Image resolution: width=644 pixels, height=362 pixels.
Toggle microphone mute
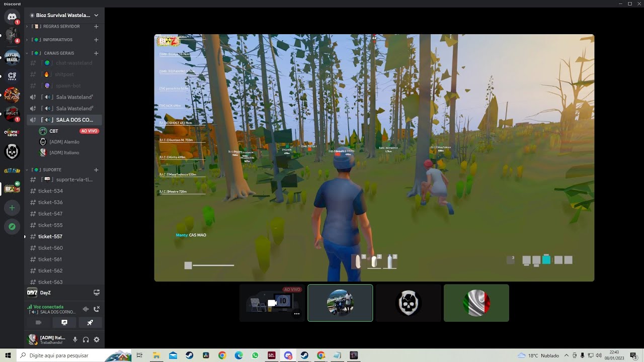(x=75, y=340)
